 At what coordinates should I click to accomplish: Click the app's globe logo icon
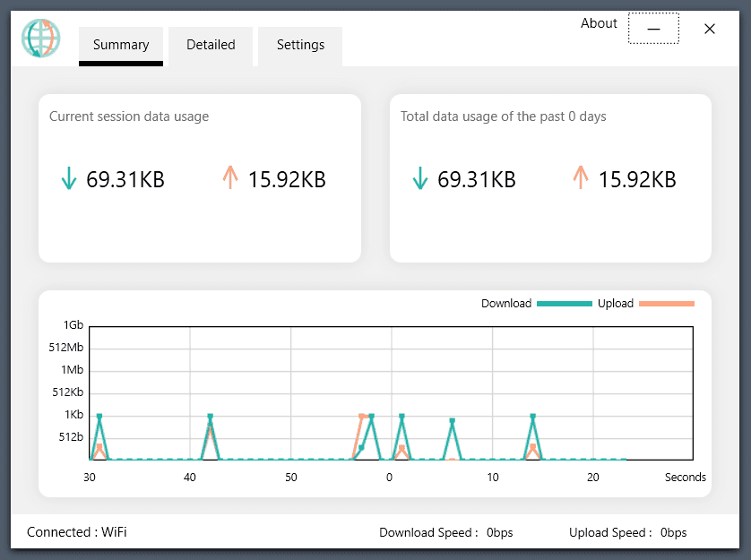click(41, 40)
